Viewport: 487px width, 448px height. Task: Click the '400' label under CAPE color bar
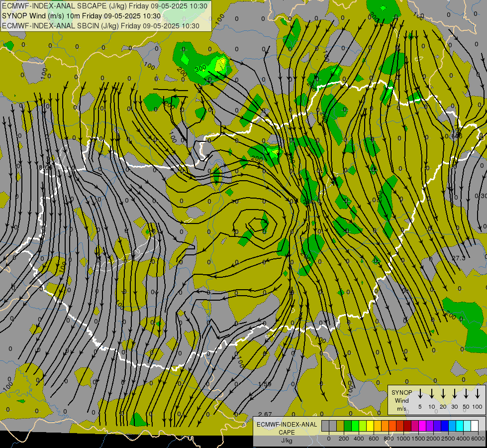[359, 439]
